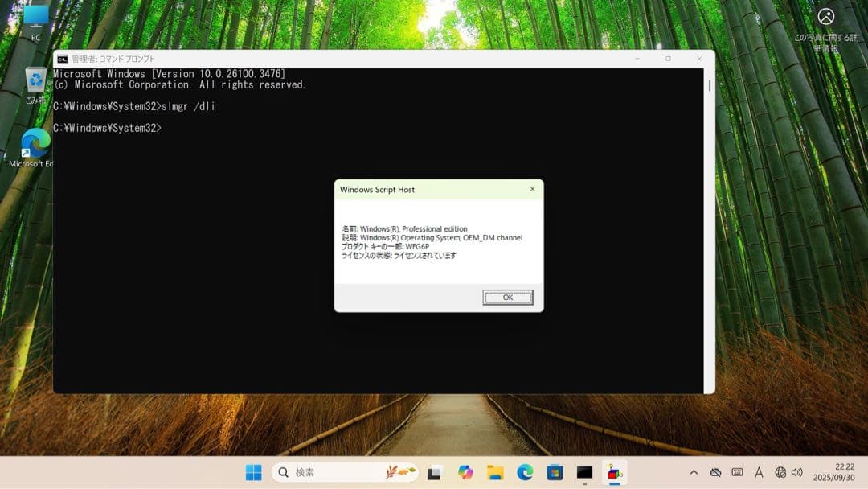The image size is (868, 489).
Task: Open File Explorer from the taskbar
Action: [495, 473]
